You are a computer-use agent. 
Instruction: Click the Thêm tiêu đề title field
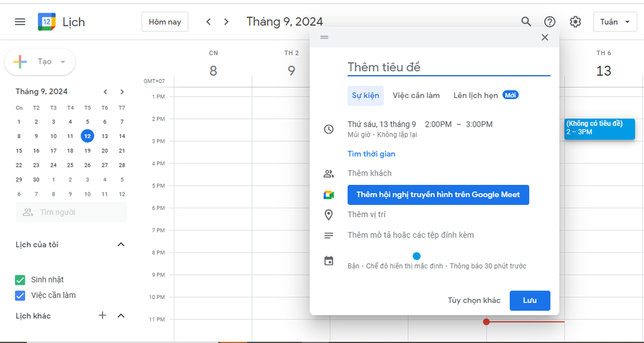pos(448,67)
